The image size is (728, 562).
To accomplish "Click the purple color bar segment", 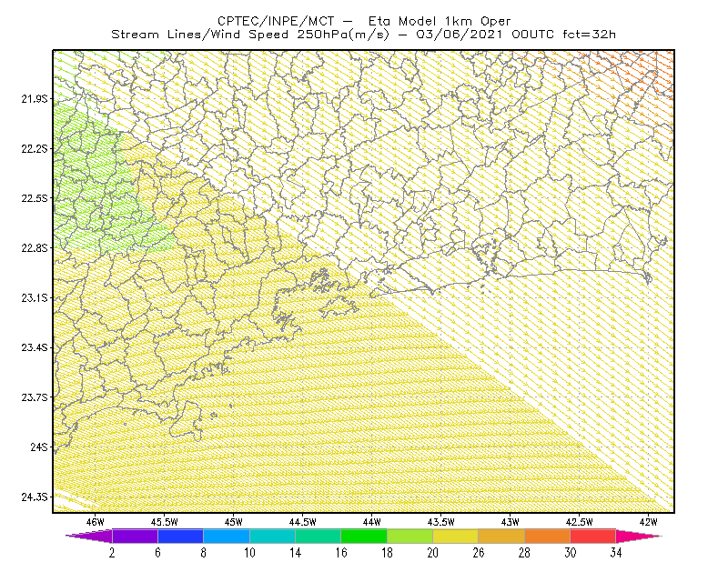I will [x=135, y=536].
